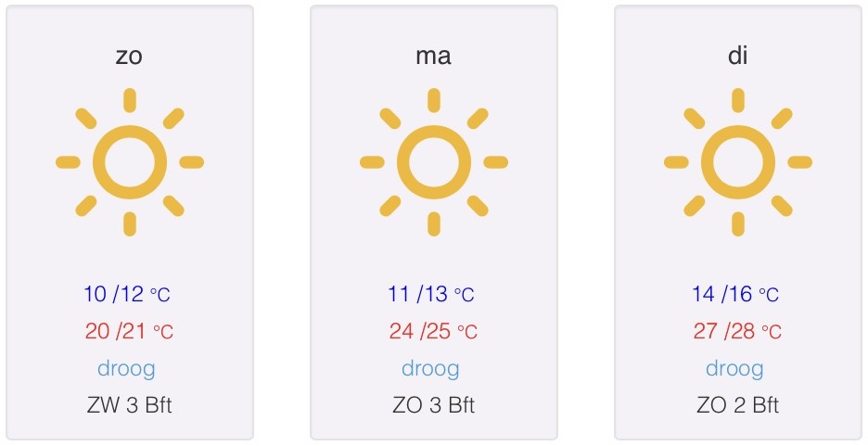Open the di forecast card
Image resolution: width=868 pixels, height=446 pixels.
tap(738, 223)
